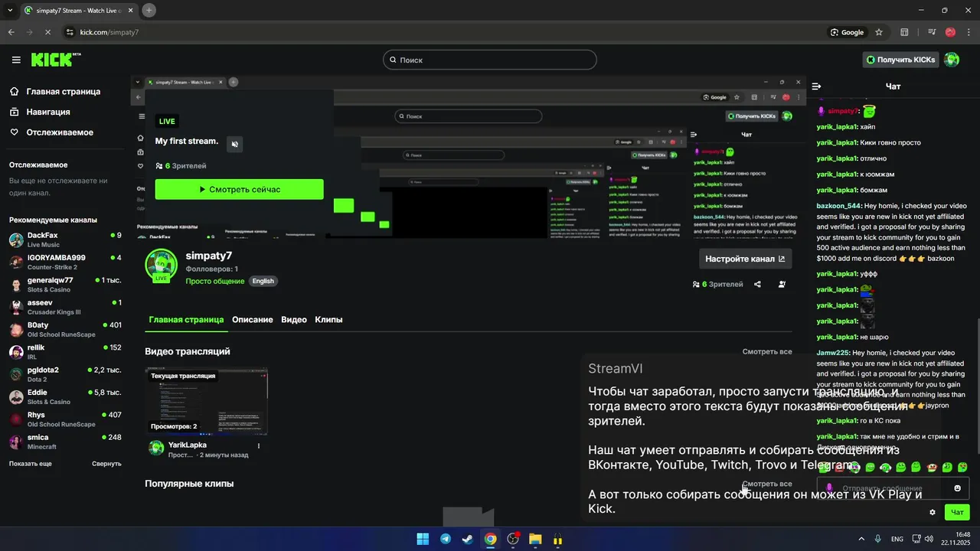Select the Главная страница channel tab
This screenshot has width=980, height=551.
186,320
